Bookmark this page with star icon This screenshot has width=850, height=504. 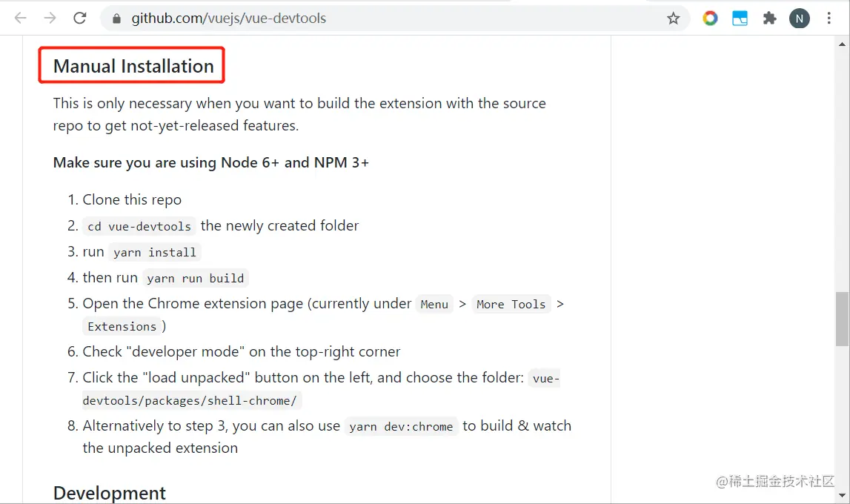coord(674,19)
